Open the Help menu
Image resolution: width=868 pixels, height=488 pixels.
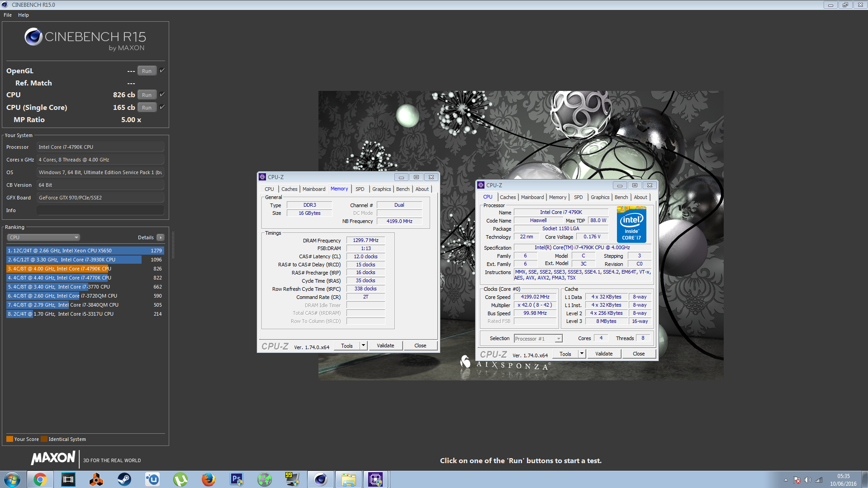tap(24, 15)
